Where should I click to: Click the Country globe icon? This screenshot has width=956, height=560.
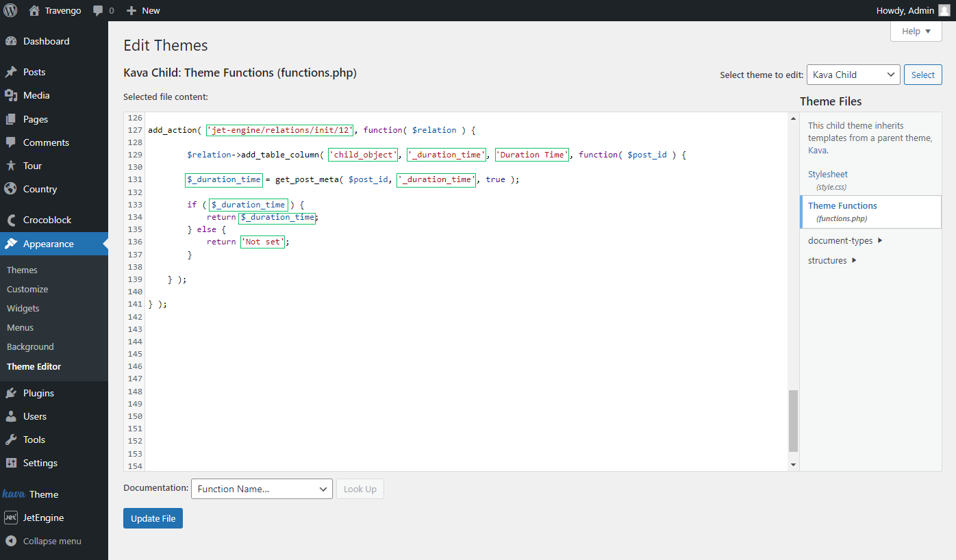pos(11,189)
